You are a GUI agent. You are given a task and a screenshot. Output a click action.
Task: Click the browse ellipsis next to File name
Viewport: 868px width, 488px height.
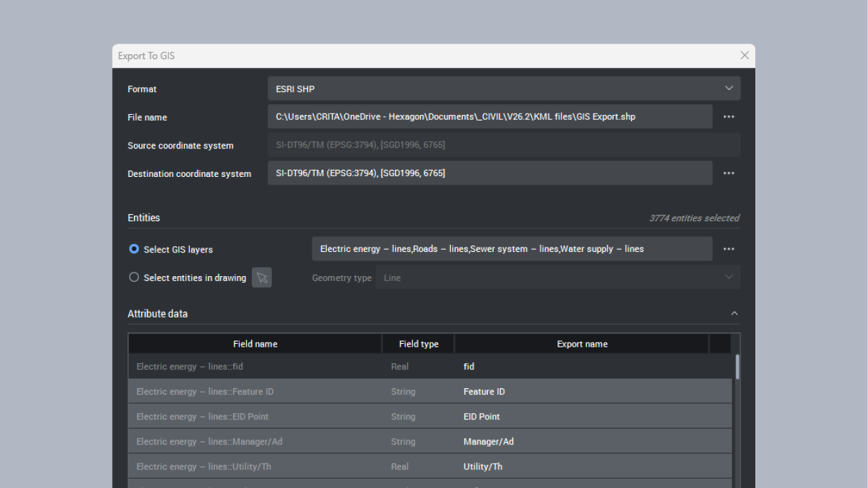(x=728, y=117)
